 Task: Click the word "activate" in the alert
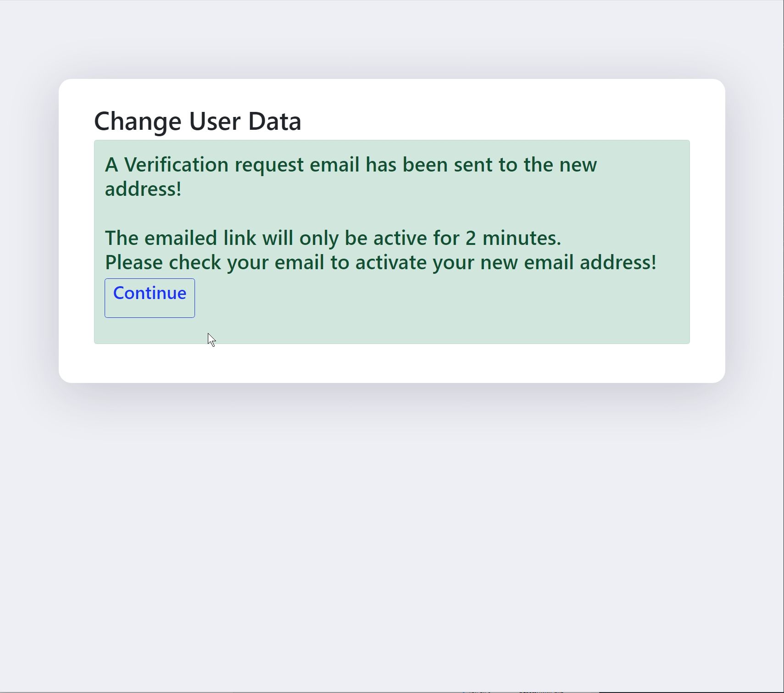(x=391, y=262)
